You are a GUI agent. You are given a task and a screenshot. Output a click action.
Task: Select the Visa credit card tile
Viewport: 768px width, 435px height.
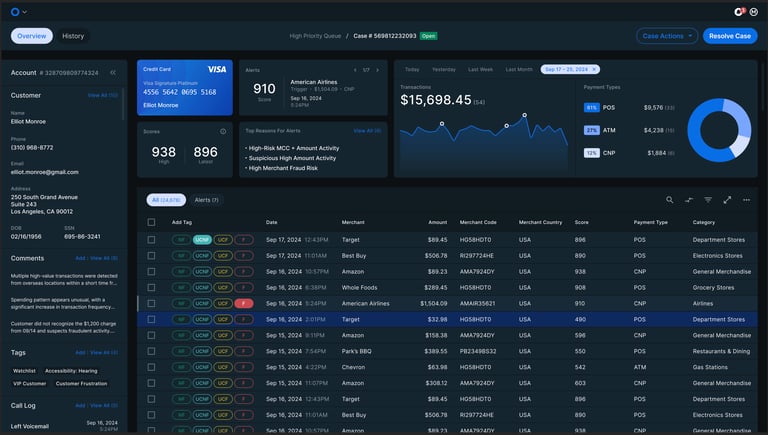pos(185,88)
